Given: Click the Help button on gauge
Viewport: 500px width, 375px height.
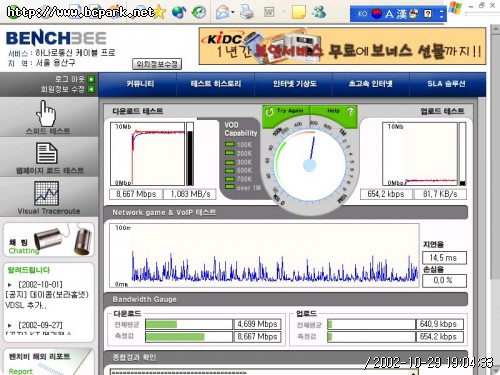Looking at the screenshot, I should (333, 111).
